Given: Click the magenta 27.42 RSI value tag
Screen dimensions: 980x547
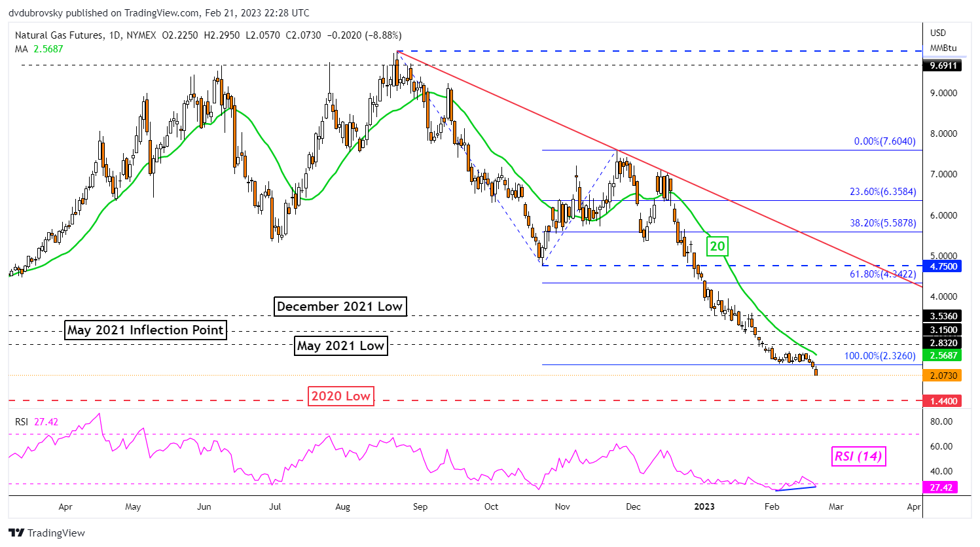Looking at the screenshot, I should coord(941,487).
